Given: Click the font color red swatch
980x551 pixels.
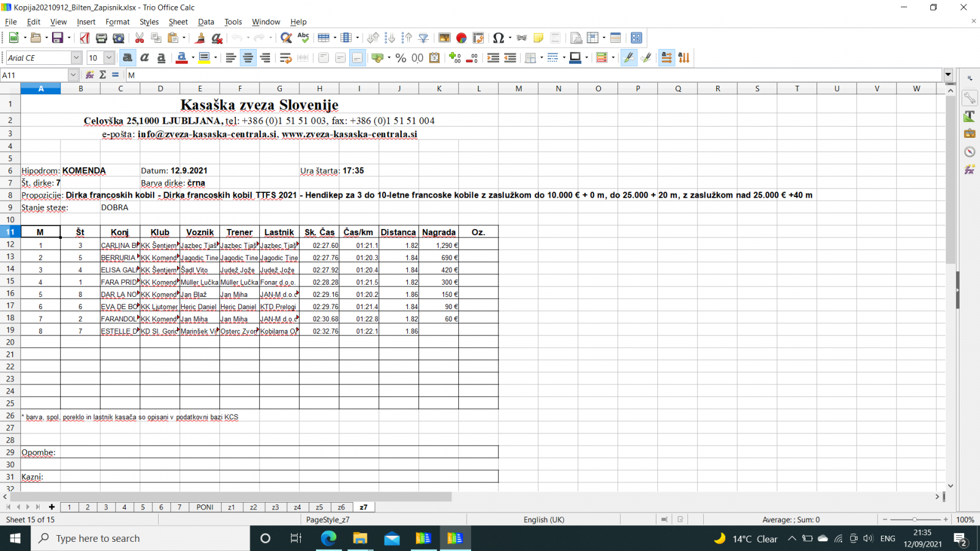Looking at the screenshot, I should pos(181,58).
